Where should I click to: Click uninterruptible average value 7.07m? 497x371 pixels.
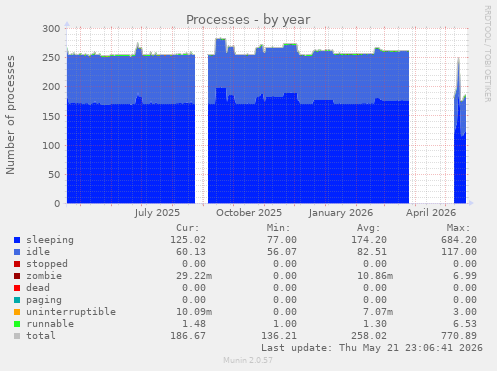click(x=378, y=312)
